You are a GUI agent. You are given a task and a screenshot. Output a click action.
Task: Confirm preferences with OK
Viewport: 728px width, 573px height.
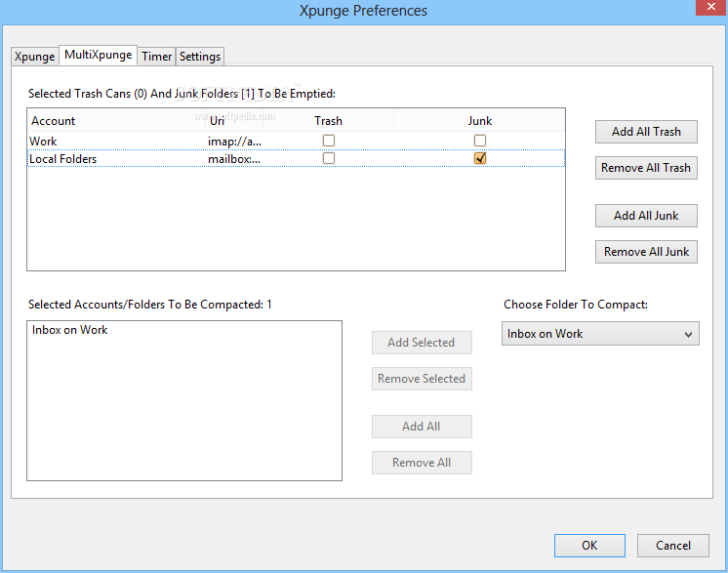pos(589,546)
